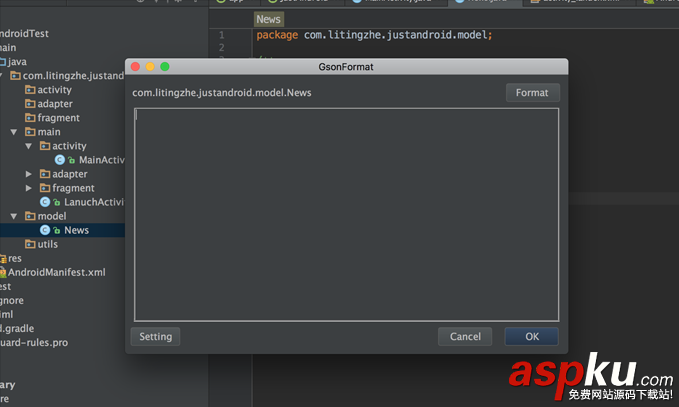Screen dimensions: 679x407
Task: Confirm with the OK button
Action: tap(532, 336)
